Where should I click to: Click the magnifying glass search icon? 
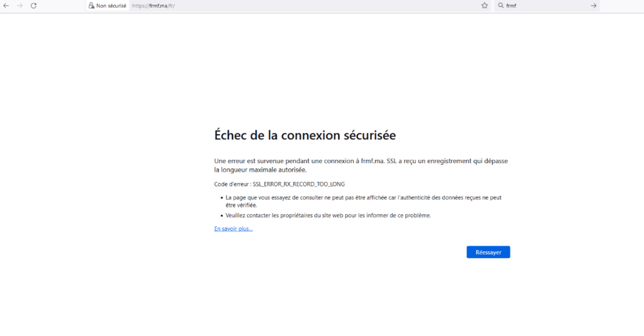[500, 6]
